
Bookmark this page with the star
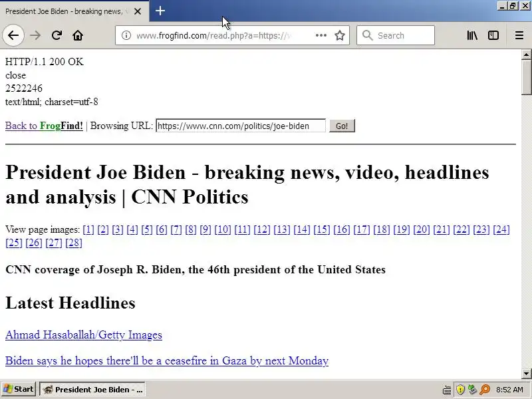coord(340,35)
